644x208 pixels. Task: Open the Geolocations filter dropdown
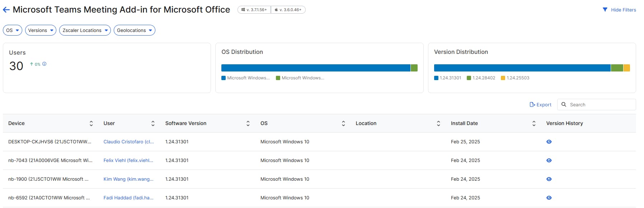pyautogui.click(x=135, y=30)
